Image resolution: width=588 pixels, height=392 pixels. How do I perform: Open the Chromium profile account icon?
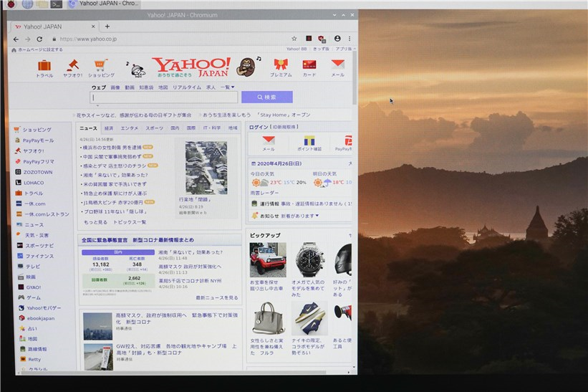tap(337, 38)
